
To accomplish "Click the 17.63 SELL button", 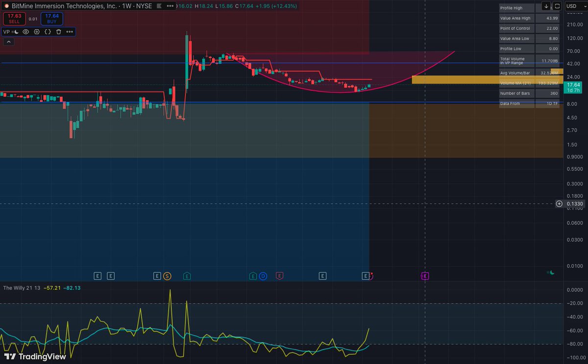I will (14, 19).
